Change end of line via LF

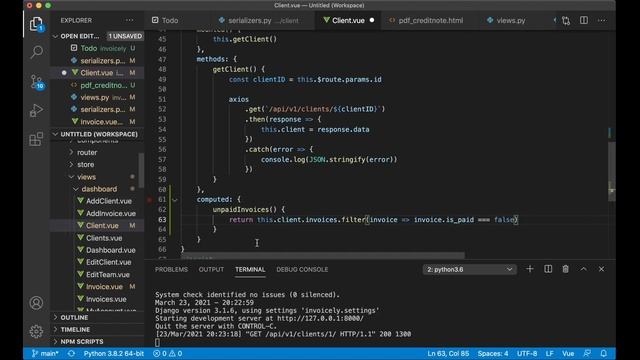pos(550,353)
